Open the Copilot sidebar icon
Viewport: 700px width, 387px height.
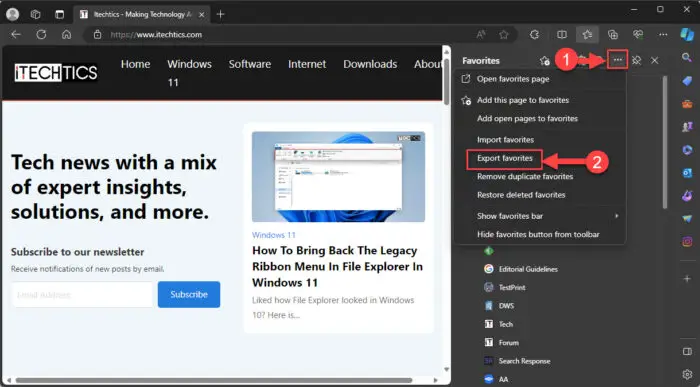pos(687,34)
